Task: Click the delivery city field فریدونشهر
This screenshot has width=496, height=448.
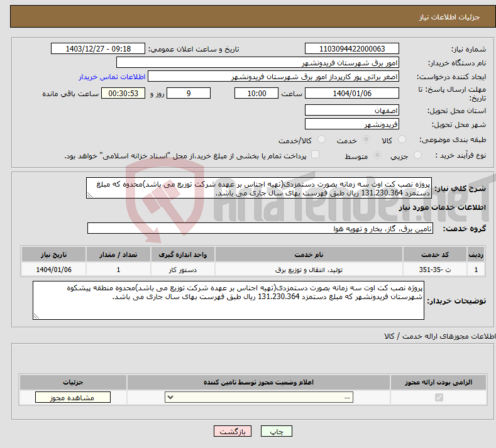Action: coord(352,124)
